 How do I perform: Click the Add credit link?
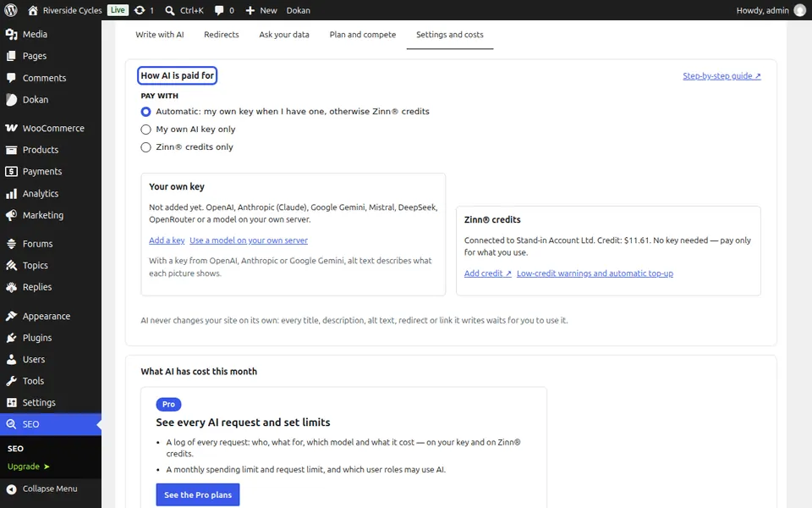(x=488, y=273)
